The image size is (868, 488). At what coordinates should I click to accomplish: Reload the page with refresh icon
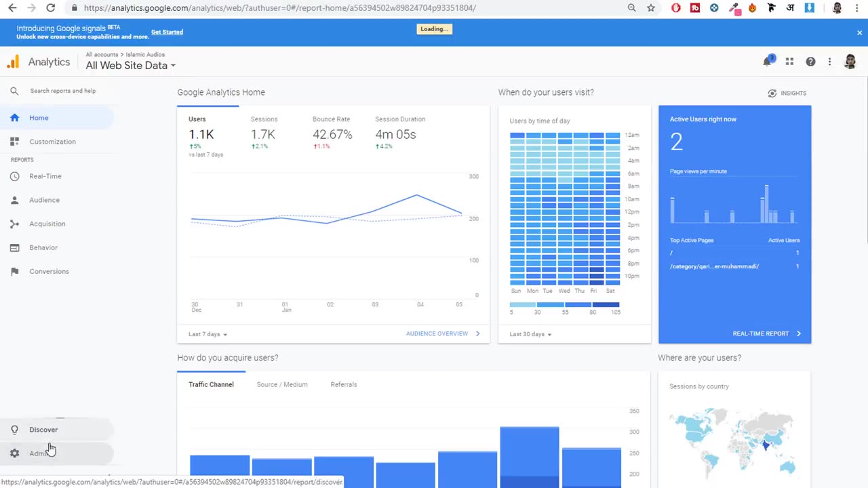(50, 8)
